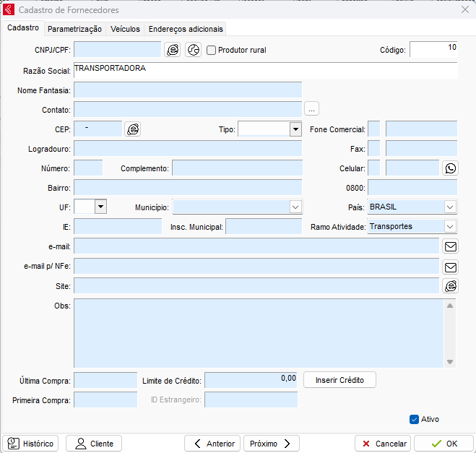Open the Site field browser icon

coord(451,286)
